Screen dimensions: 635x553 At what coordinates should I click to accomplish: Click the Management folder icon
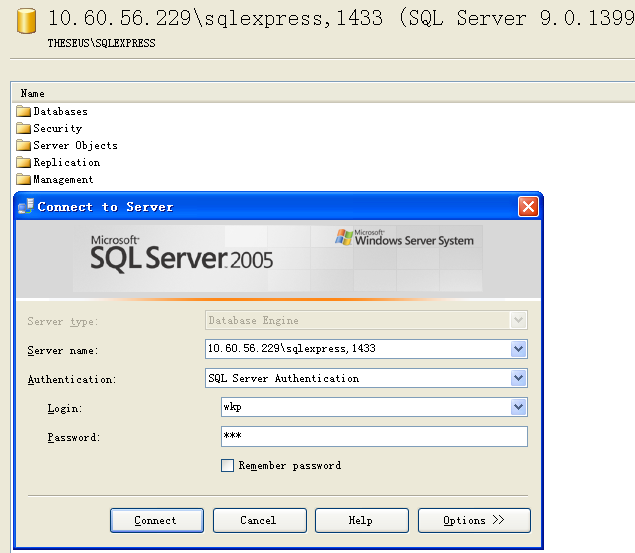point(23,179)
